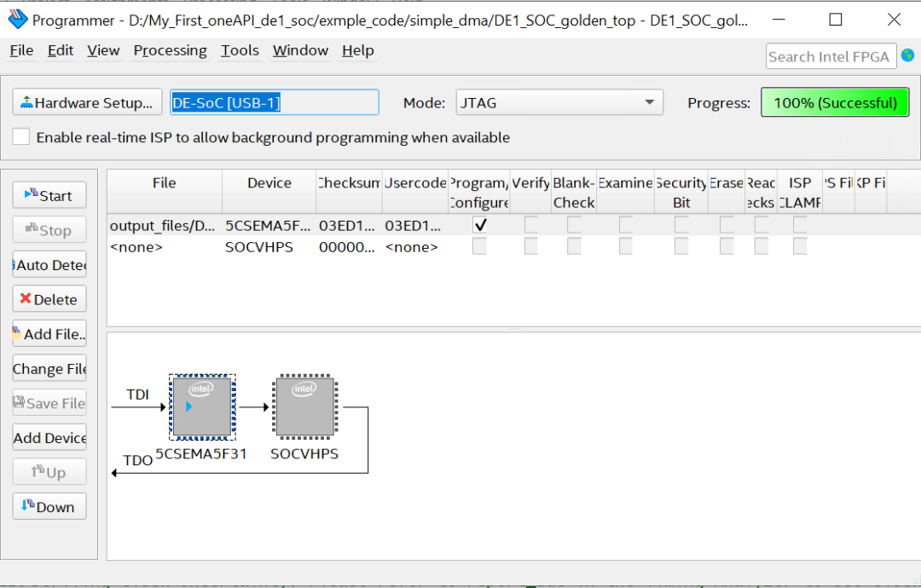The height and width of the screenshot is (588, 921).
Task: Click the Stop button
Action: pos(49,230)
